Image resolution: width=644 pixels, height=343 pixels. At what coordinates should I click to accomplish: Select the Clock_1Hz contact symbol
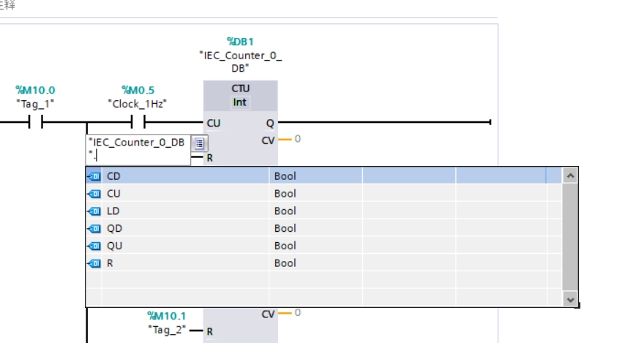(x=137, y=123)
